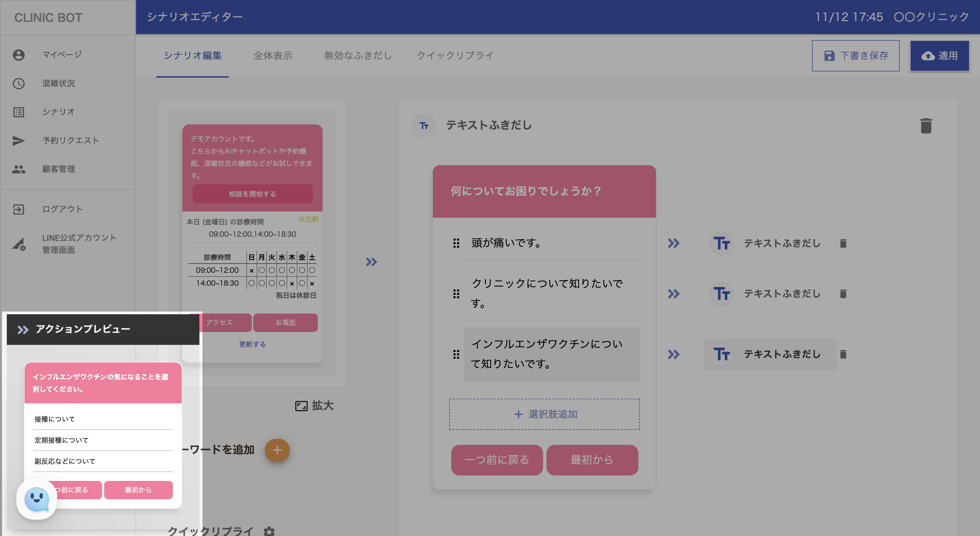This screenshot has width=980, height=536.
Task: Click trash icon on インフルエンザ row's text bubble
Action: coord(843,354)
